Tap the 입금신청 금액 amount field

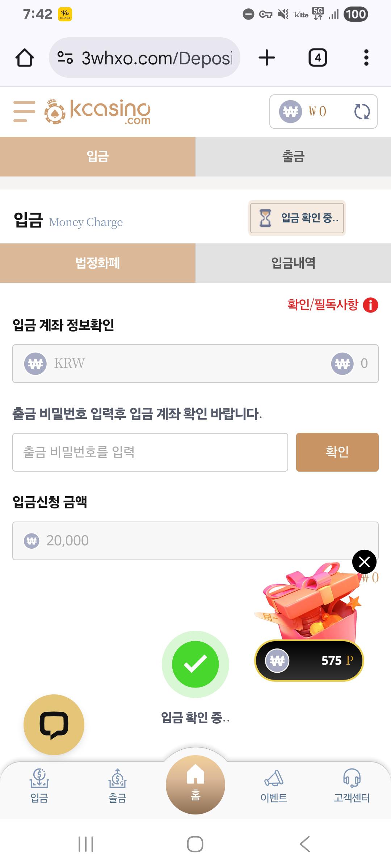(195, 541)
